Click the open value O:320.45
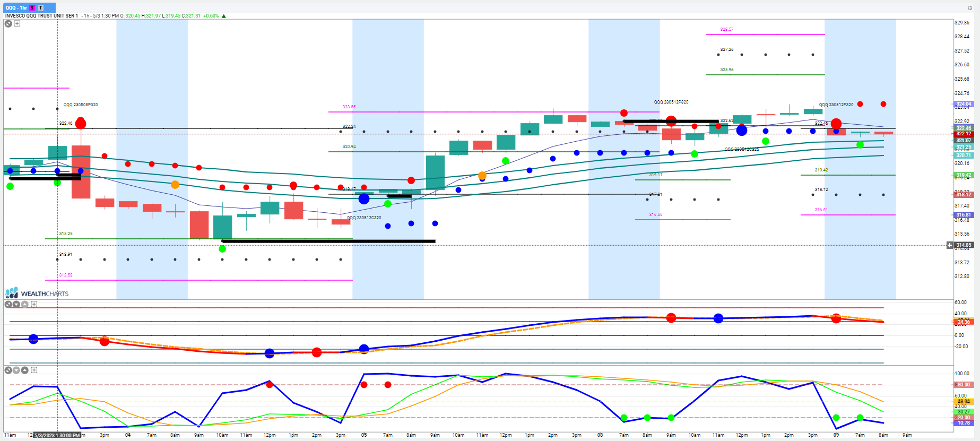Image resolution: width=980 pixels, height=441 pixels. 131,16
